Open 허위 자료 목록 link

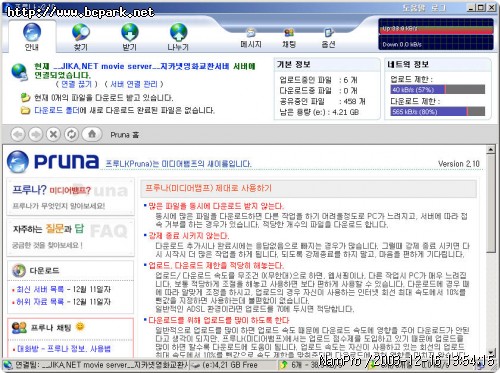40,302
